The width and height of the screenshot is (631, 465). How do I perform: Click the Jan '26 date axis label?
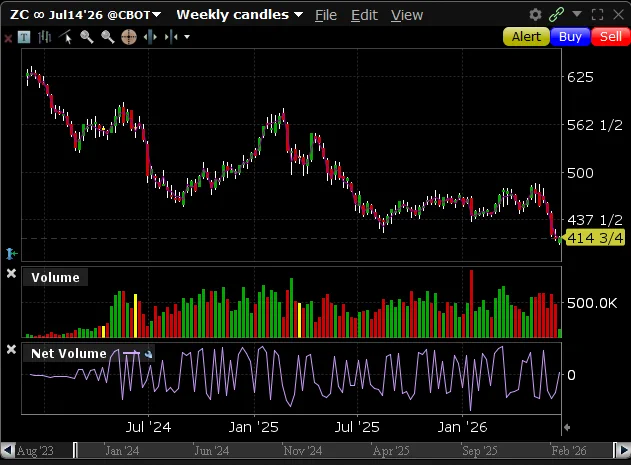point(462,427)
